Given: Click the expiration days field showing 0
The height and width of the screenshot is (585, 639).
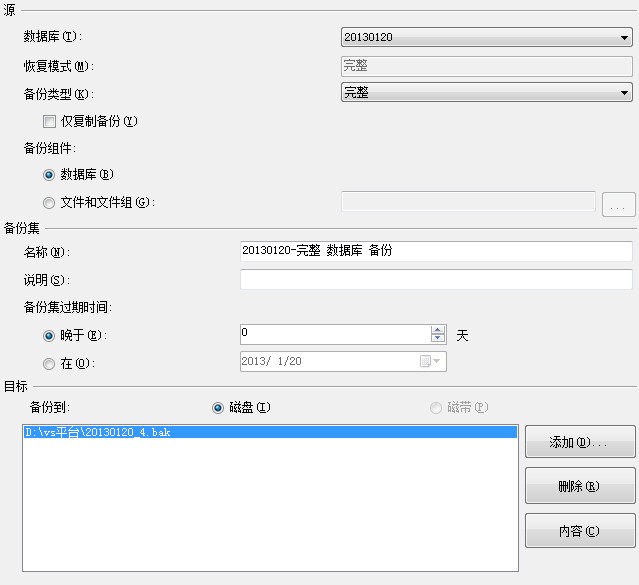Looking at the screenshot, I should coord(335,334).
